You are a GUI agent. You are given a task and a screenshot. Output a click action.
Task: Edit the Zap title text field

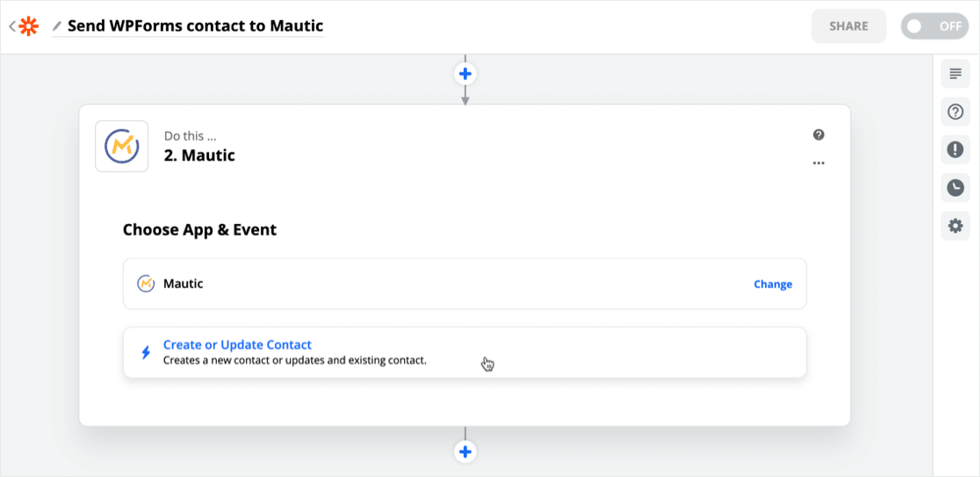coord(195,25)
